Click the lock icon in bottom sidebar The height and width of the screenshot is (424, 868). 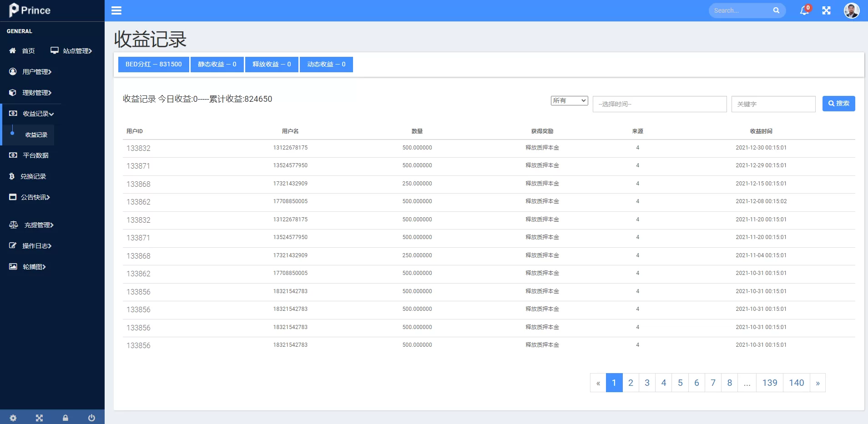(x=65, y=417)
